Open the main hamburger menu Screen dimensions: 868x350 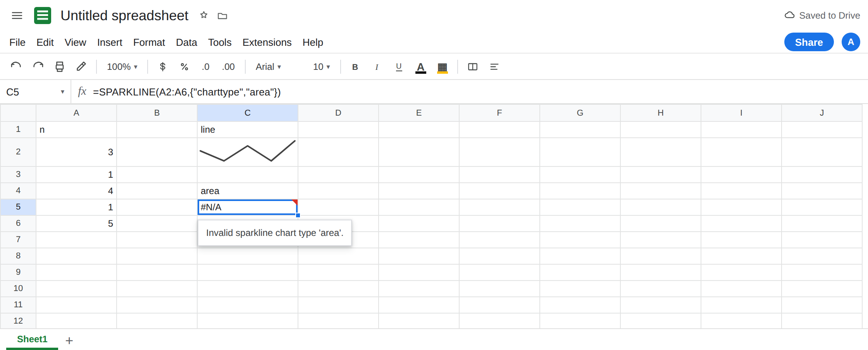coord(17,16)
